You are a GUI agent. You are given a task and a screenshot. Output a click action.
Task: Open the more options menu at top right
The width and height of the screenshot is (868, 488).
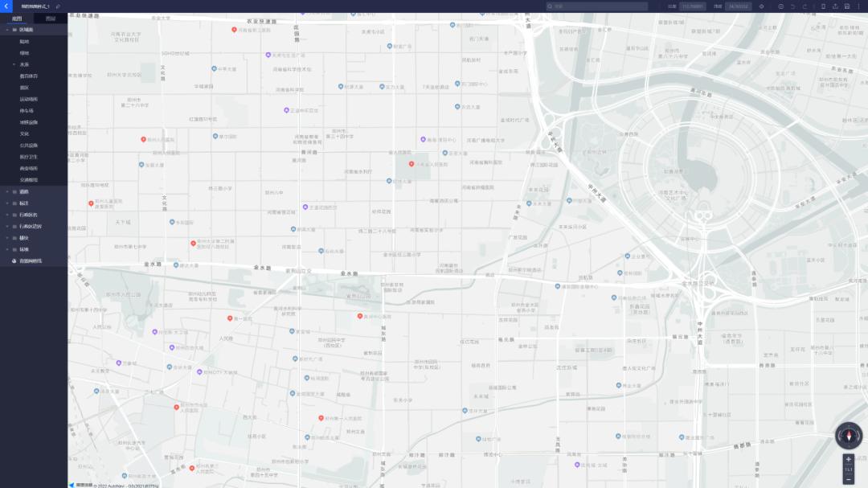tap(860, 6)
